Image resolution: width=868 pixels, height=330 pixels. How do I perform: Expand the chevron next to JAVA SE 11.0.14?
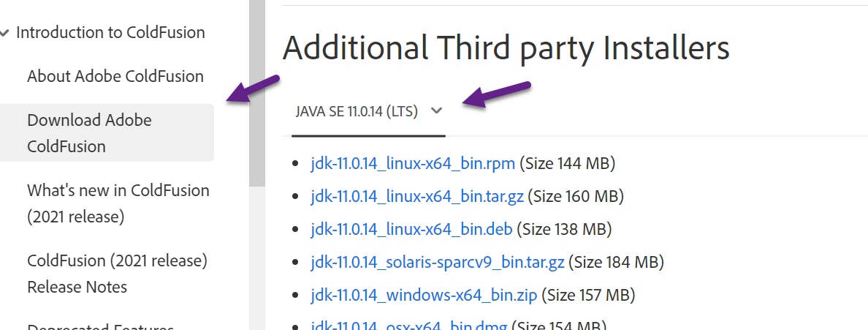tap(437, 111)
